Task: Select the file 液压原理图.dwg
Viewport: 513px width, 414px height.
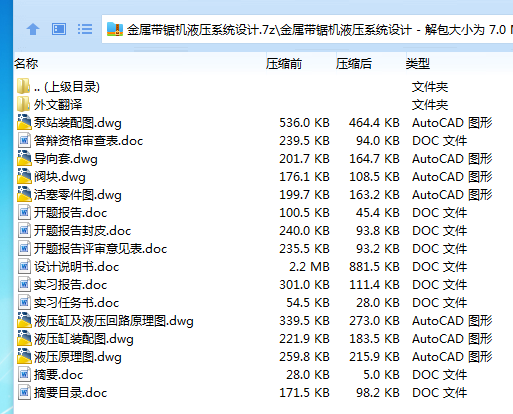Action: 78,357
